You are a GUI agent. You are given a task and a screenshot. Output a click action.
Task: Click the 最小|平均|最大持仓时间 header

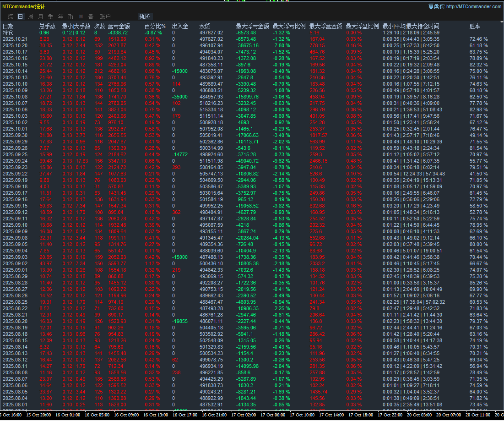(411, 27)
